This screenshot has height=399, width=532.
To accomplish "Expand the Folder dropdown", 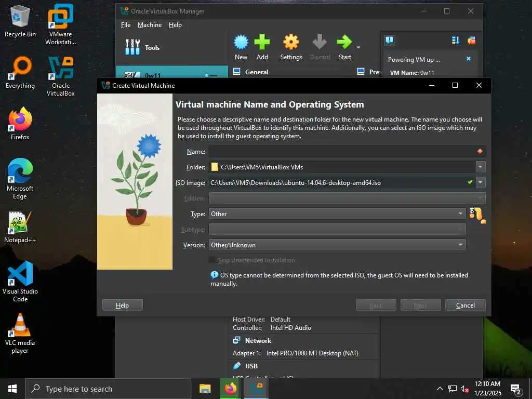I will 480,167.
